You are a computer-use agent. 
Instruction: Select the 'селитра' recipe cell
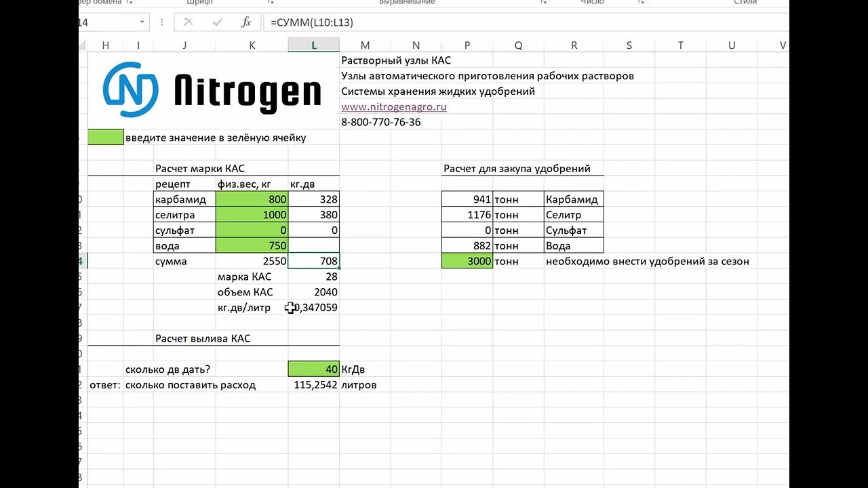click(184, 215)
